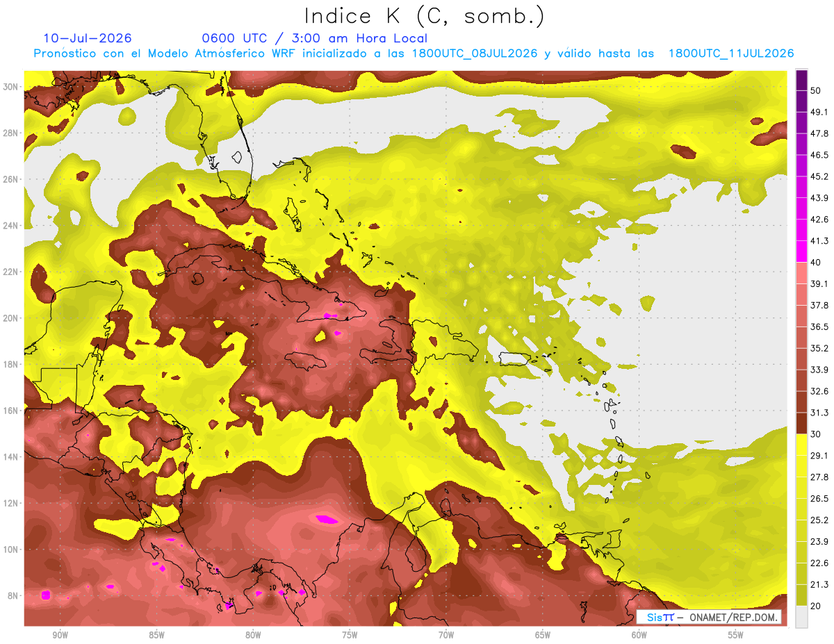Click the 70W longitude label
Screen dimensions: 834x644
pos(446,635)
